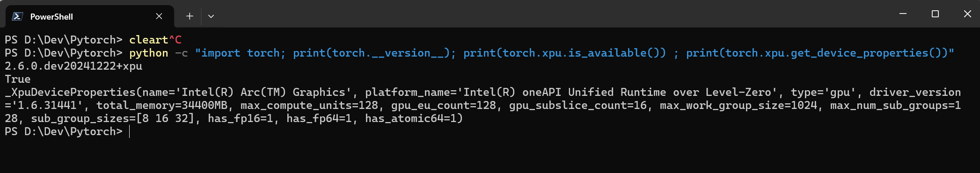Click the _XpuDeviceProperties text
The image size is (980, 173).
point(70,93)
